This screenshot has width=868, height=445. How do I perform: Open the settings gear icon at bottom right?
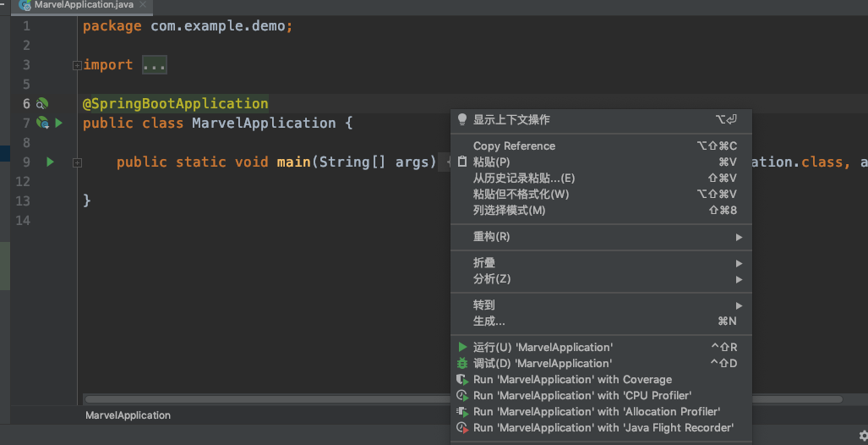click(x=862, y=437)
